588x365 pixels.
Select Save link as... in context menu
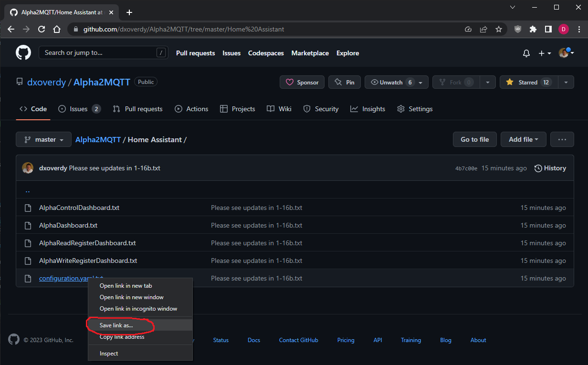pos(140,325)
